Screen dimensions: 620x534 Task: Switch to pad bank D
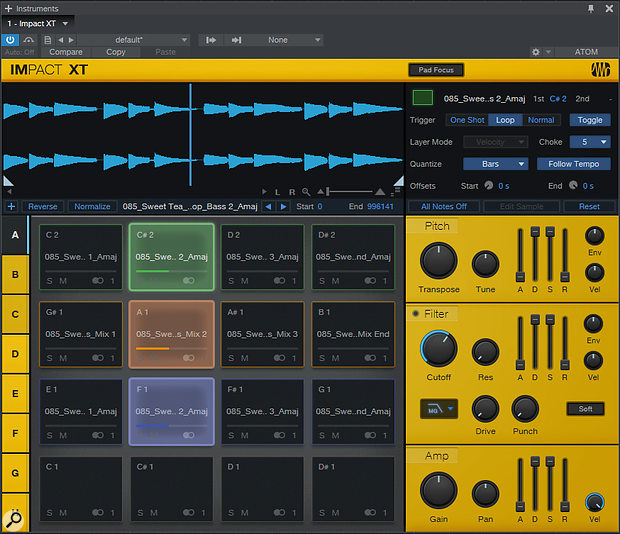15,354
